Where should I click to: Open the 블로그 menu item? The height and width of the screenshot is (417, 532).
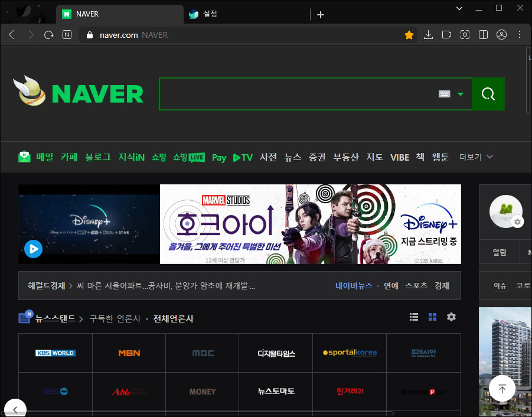[x=97, y=157]
